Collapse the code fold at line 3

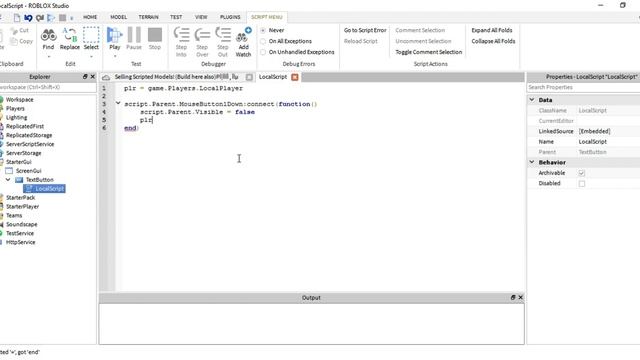tap(118, 103)
